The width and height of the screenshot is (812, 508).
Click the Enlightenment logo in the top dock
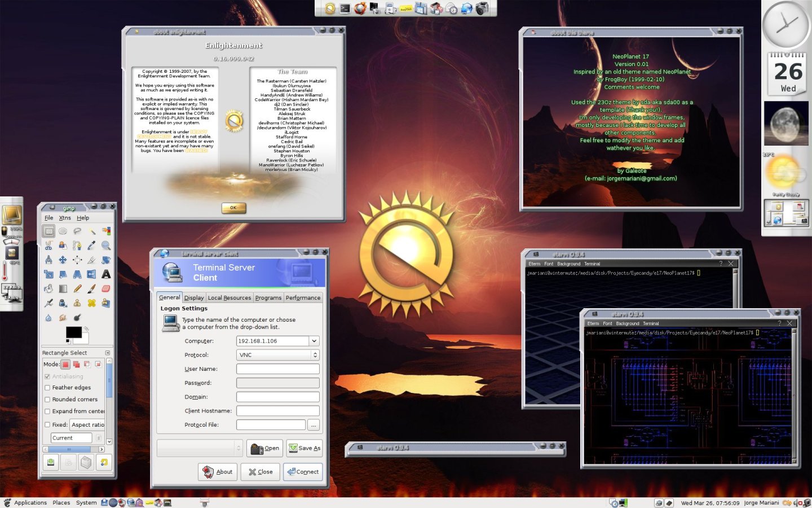pos(330,8)
